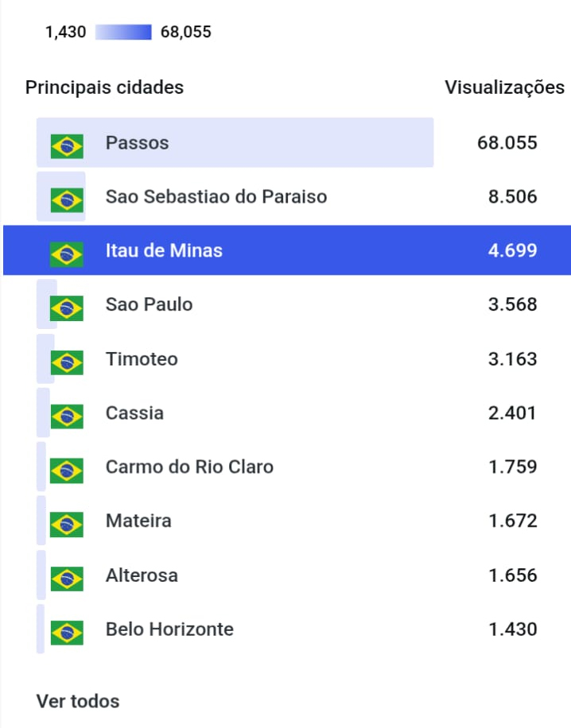Open the Ver todos link

(x=78, y=701)
